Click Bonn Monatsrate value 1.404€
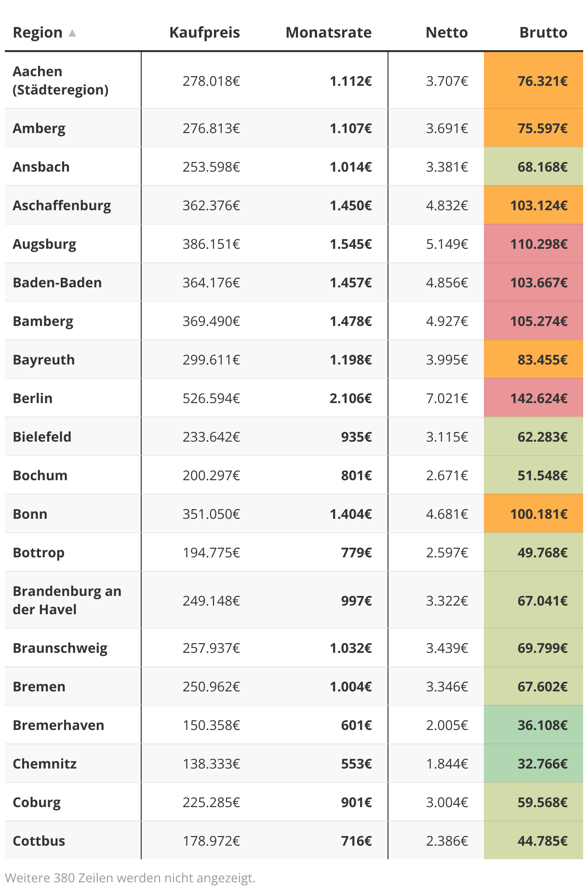Viewport: 588px width, 891px height. (x=350, y=514)
